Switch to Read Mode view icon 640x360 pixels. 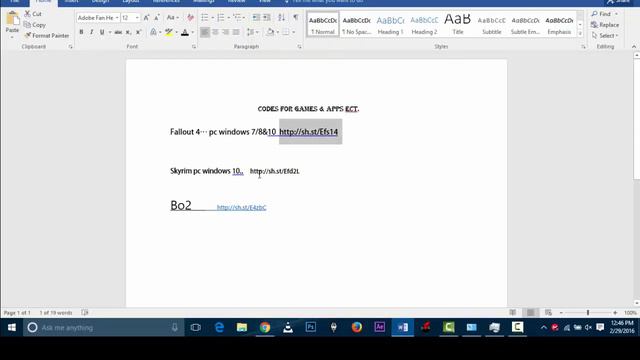[x=513, y=313]
